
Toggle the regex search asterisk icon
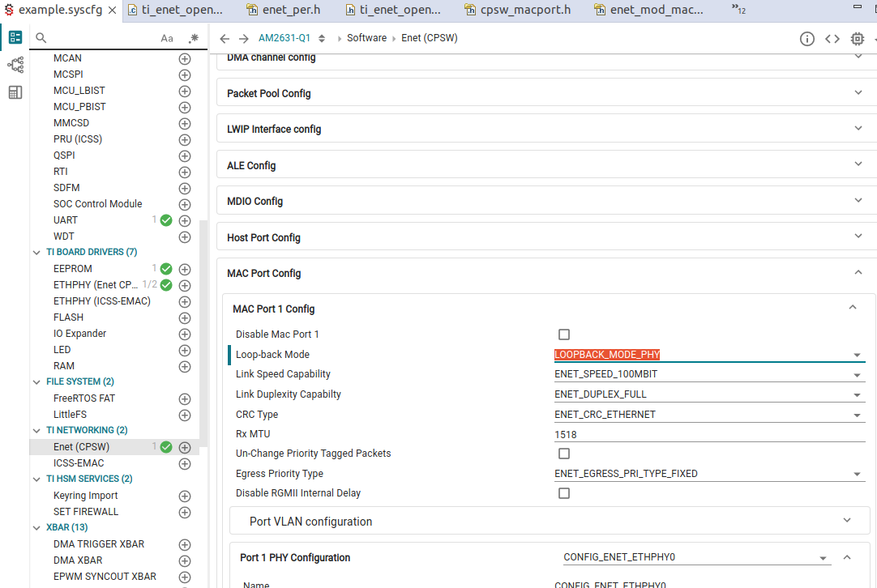point(194,38)
